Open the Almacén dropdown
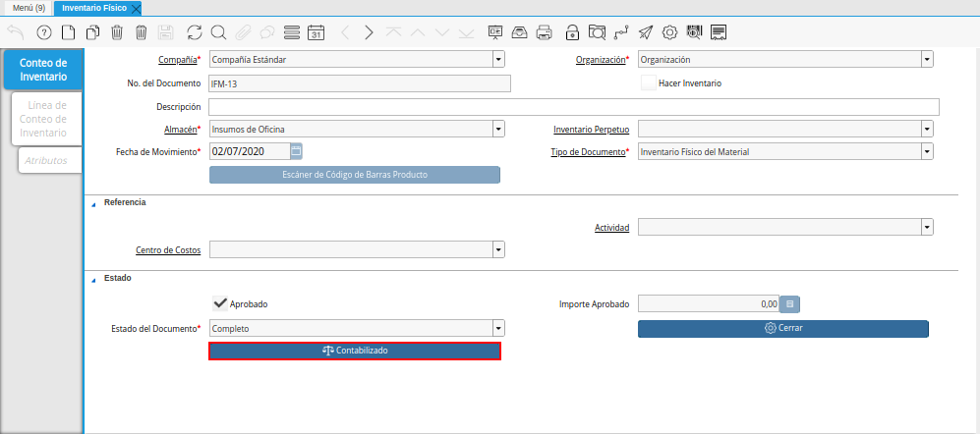The height and width of the screenshot is (434, 980). (498, 130)
